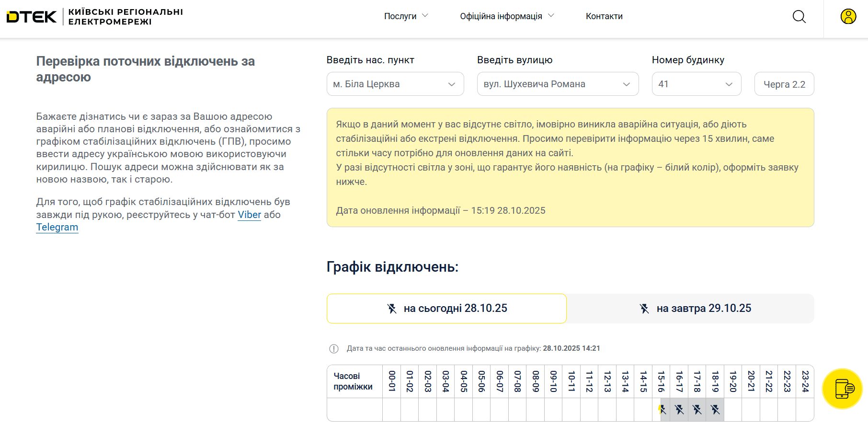
Task: Open the street dropdown вул. Шухевича Романа
Action: point(558,84)
